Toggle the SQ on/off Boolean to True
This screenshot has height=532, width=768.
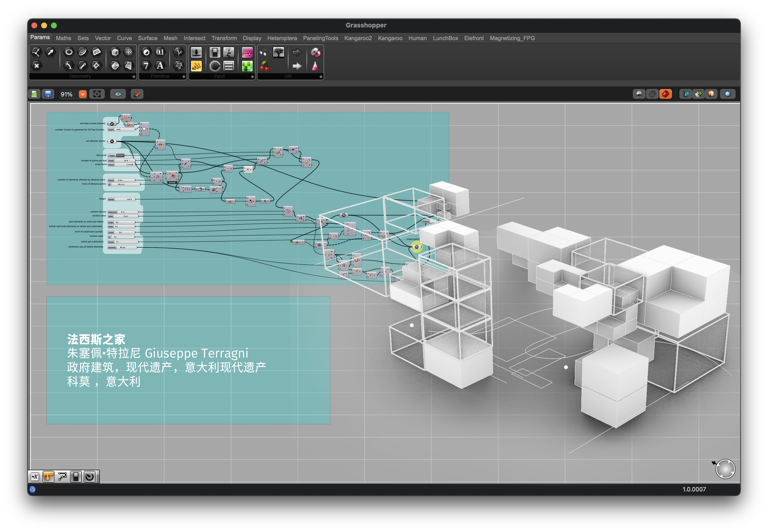click(120, 156)
